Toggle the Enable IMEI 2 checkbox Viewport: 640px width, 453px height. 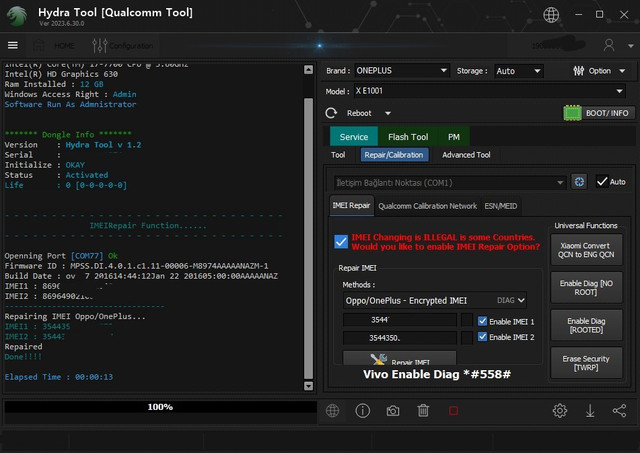[x=482, y=337]
